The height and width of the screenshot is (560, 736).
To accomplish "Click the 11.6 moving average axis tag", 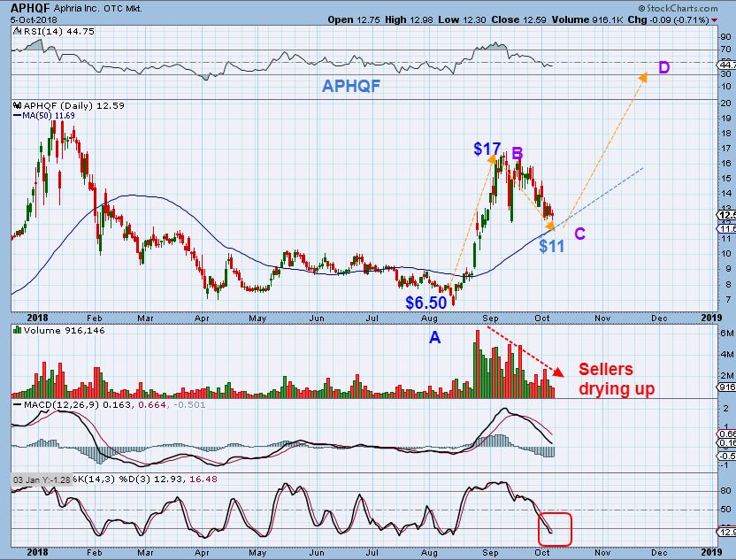I will pyautogui.click(x=726, y=228).
